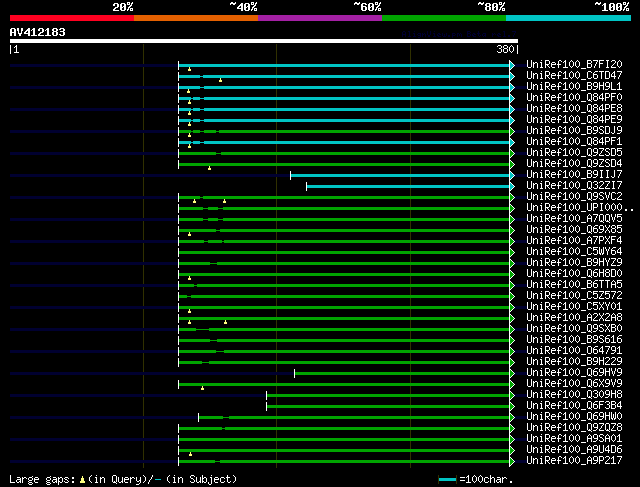This screenshot has width=640, height=487.
Task: Open the UniRef100_Q84PF1 hit label
Action: pyautogui.click(x=574, y=142)
